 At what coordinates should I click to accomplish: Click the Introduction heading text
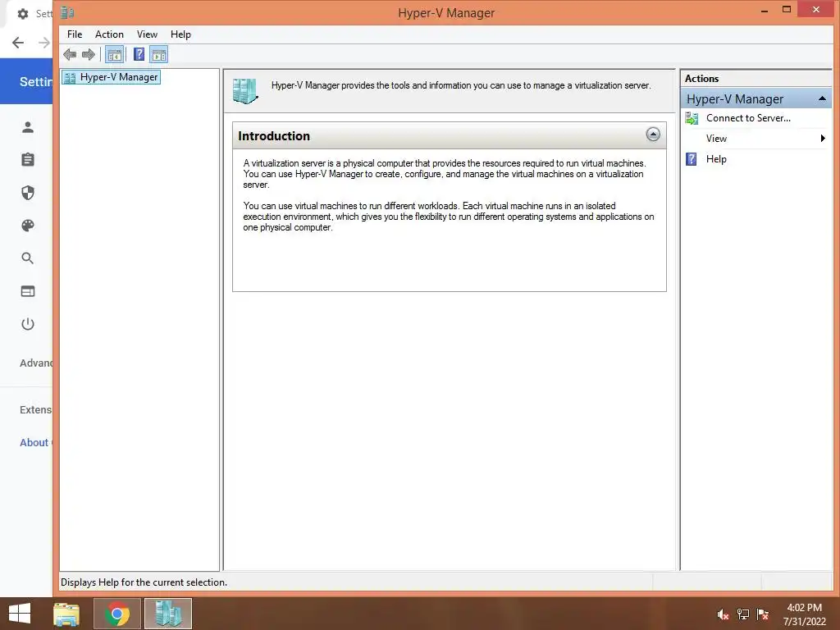click(x=274, y=136)
